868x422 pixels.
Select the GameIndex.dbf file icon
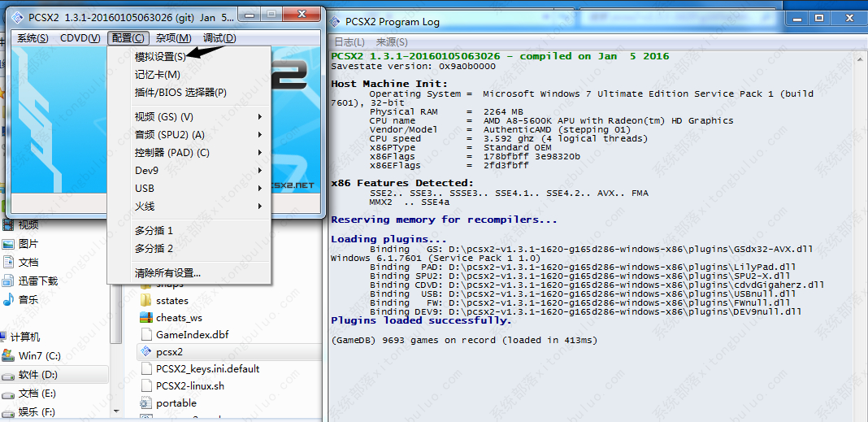[145, 334]
